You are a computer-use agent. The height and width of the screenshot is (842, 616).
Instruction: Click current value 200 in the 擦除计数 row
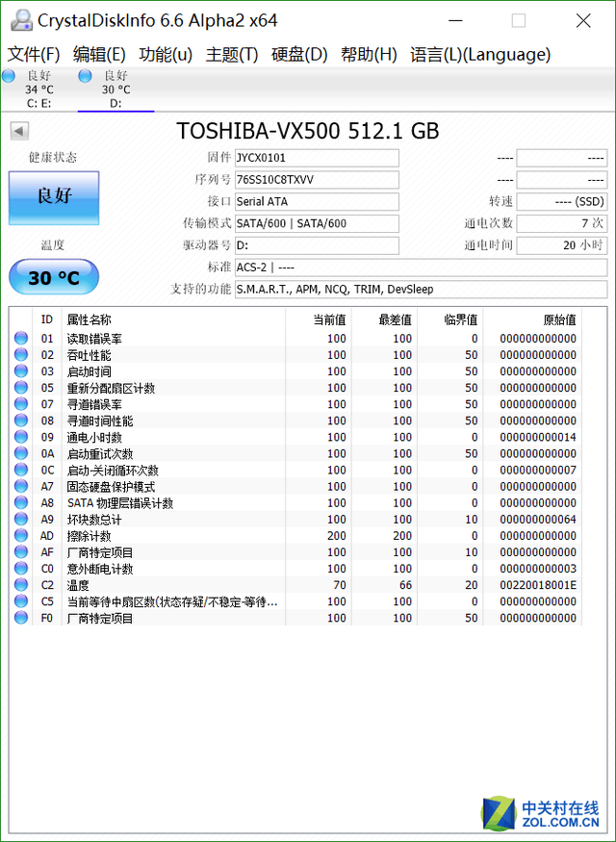(x=337, y=535)
